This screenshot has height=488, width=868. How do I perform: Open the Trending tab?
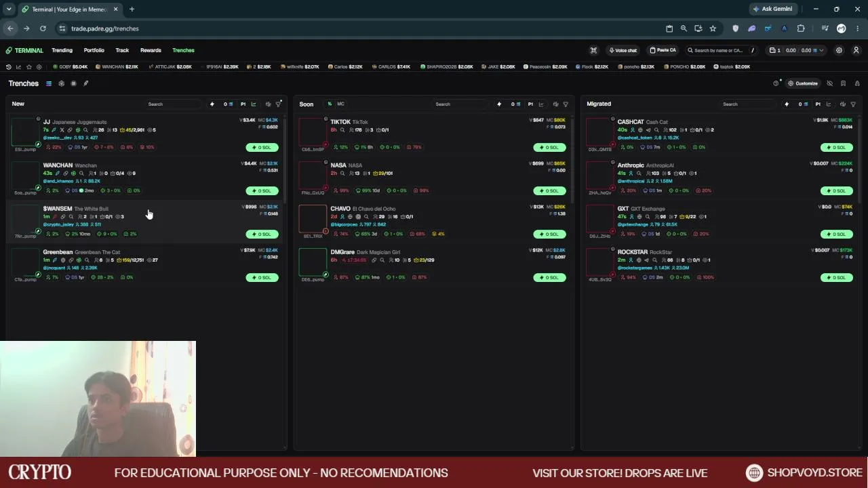click(x=62, y=50)
